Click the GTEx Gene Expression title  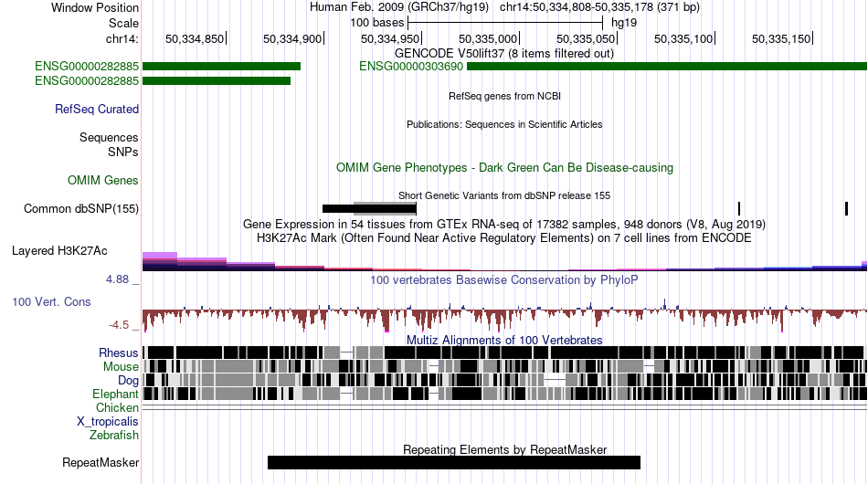coord(504,224)
